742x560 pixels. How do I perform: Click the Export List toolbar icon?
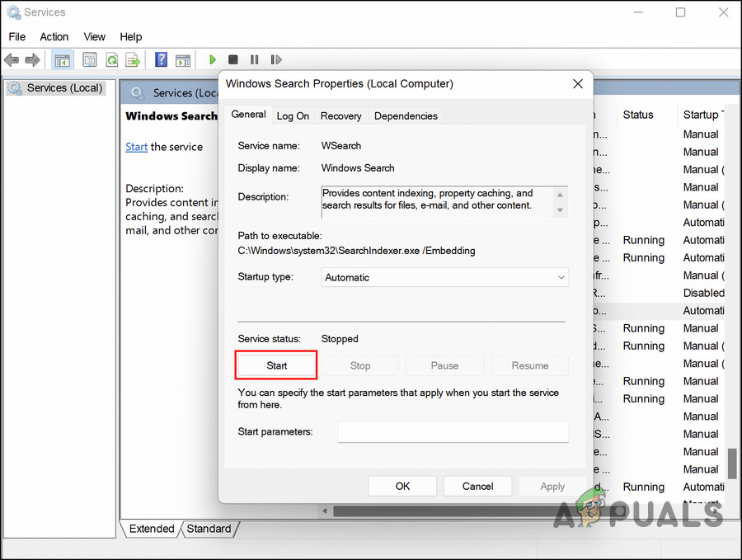133,59
